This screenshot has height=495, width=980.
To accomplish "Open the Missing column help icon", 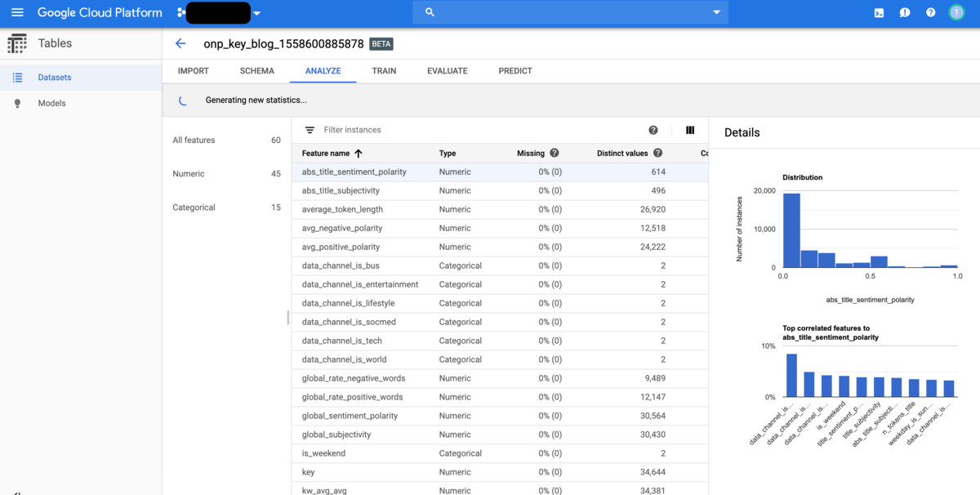I will tap(555, 154).
